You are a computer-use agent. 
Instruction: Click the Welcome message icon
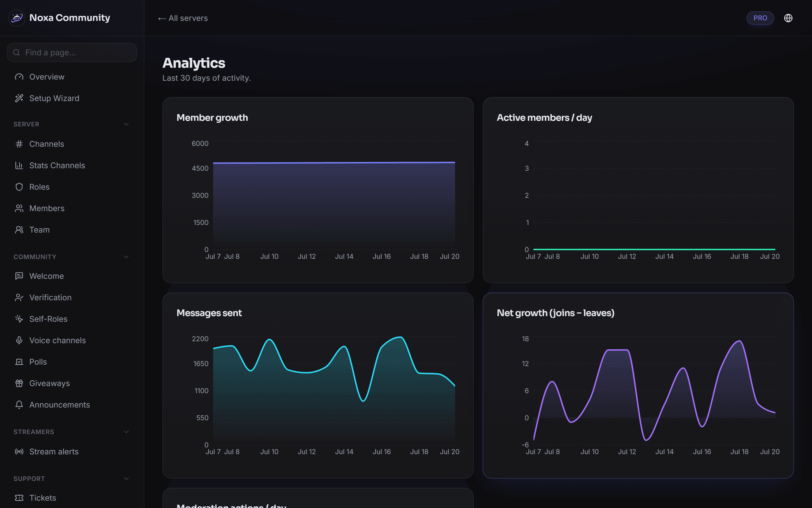(19, 276)
